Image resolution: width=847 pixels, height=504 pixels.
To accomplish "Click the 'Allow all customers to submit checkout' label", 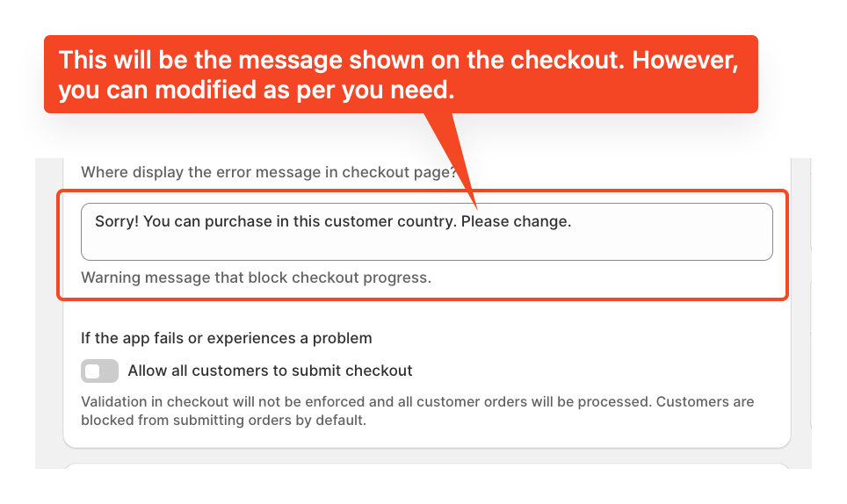I will [x=270, y=371].
